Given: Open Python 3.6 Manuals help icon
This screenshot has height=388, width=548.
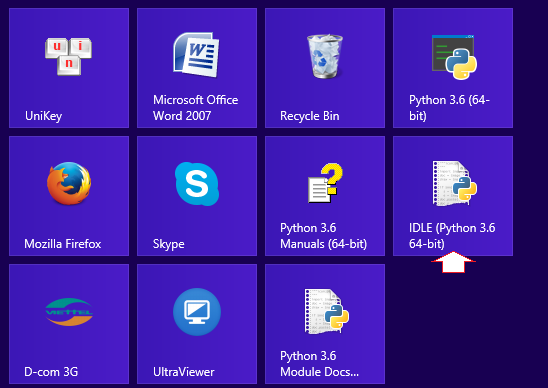Looking at the screenshot, I should (x=325, y=182).
